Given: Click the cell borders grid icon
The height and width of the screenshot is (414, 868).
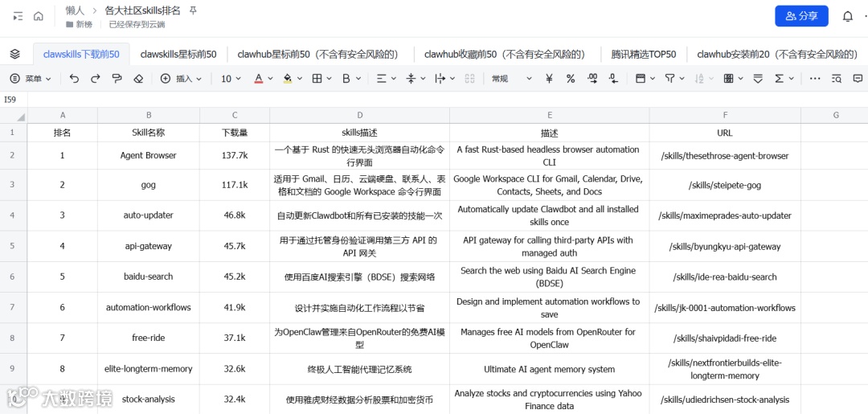Looking at the screenshot, I should (x=317, y=79).
